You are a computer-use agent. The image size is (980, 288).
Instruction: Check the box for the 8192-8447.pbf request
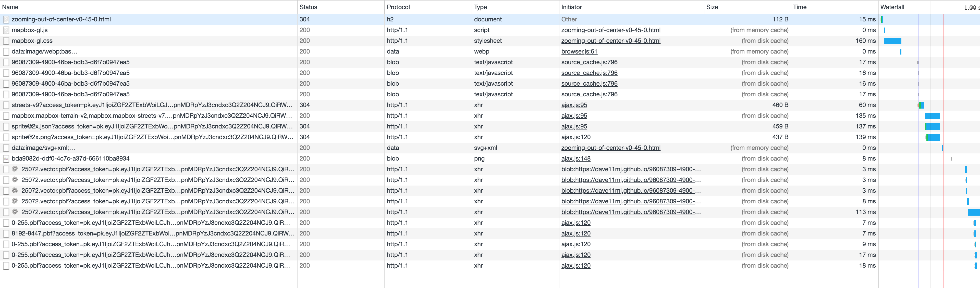(6, 233)
